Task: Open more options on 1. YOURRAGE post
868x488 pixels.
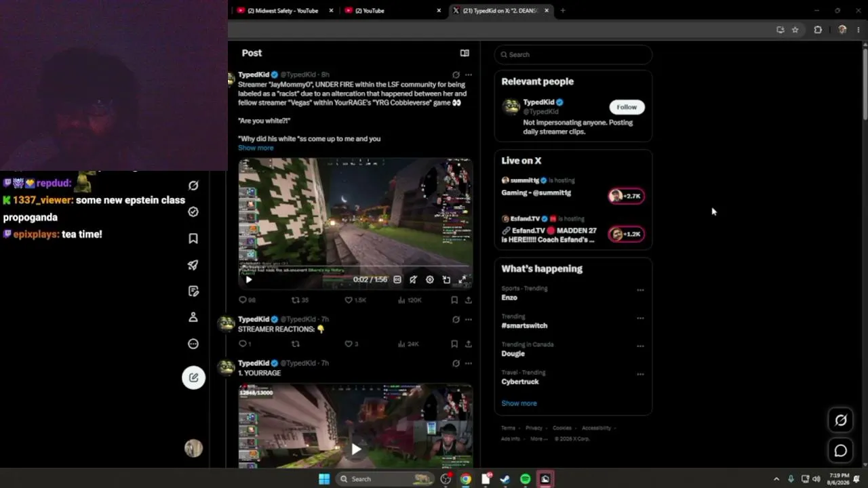Action: (468, 363)
